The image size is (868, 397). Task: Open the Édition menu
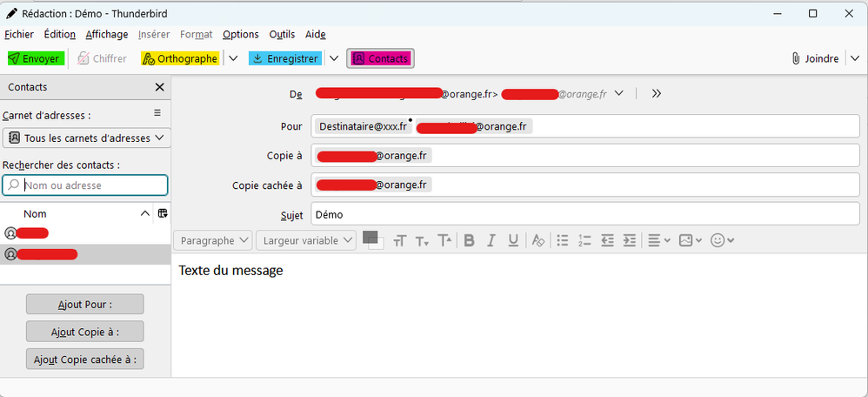click(x=60, y=34)
